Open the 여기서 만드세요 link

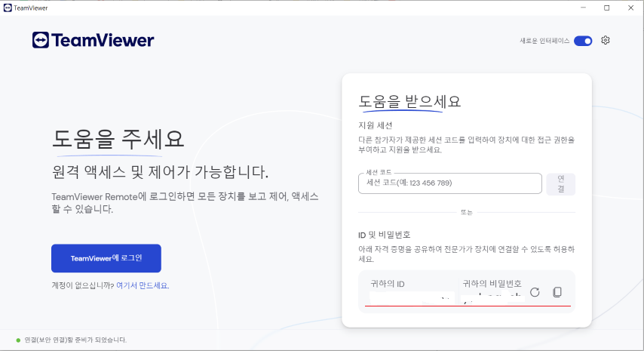point(143,285)
